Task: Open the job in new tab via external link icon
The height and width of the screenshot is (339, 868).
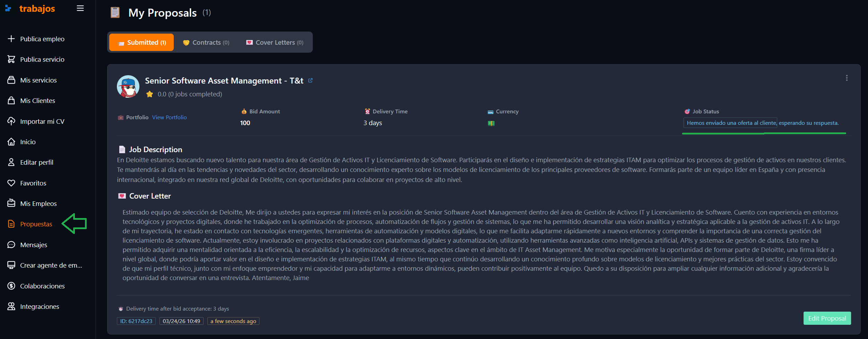Action: coord(310,80)
